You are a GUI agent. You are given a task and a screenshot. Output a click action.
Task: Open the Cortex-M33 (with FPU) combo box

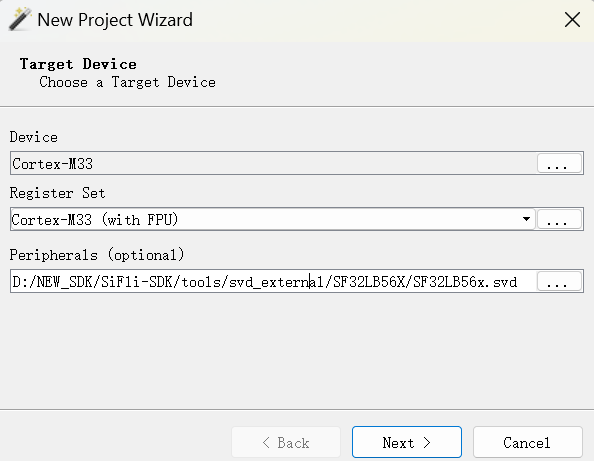(273, 219)
